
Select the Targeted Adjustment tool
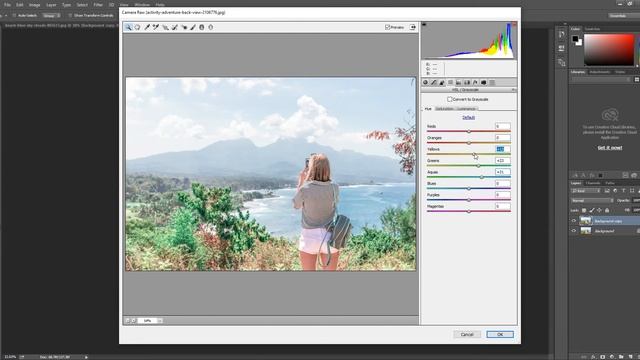pos(165,27)
